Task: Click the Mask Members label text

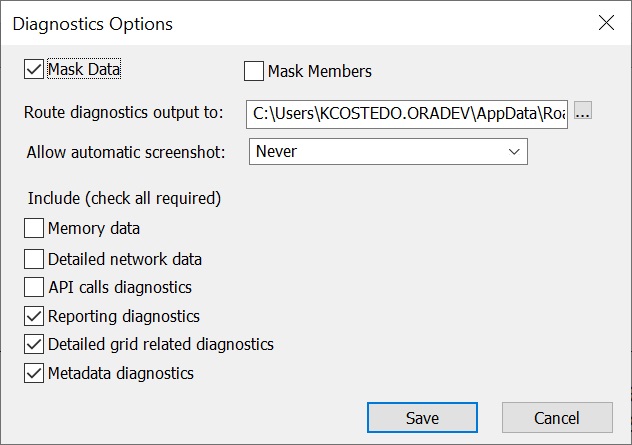Action: coord(319,71)
